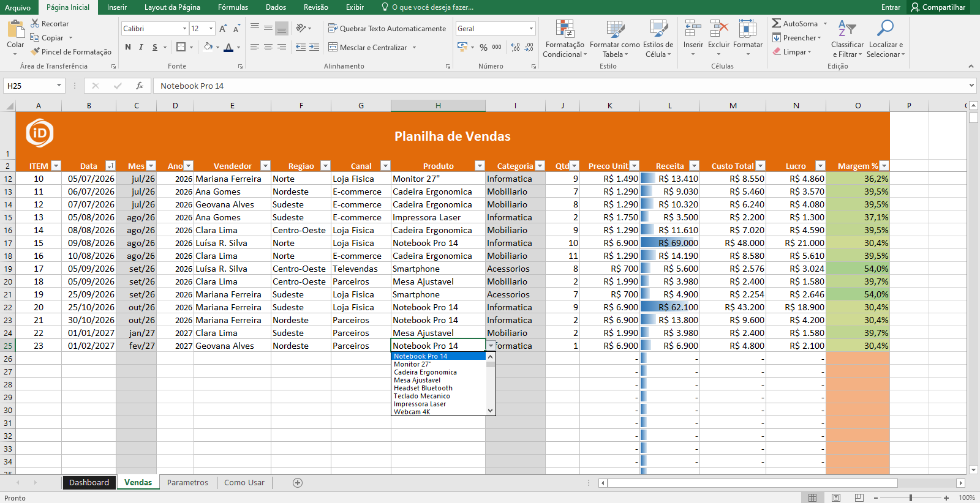Click the Recortar scissors icon
Screen dimensions: 980x503
[x=36, y=23]
